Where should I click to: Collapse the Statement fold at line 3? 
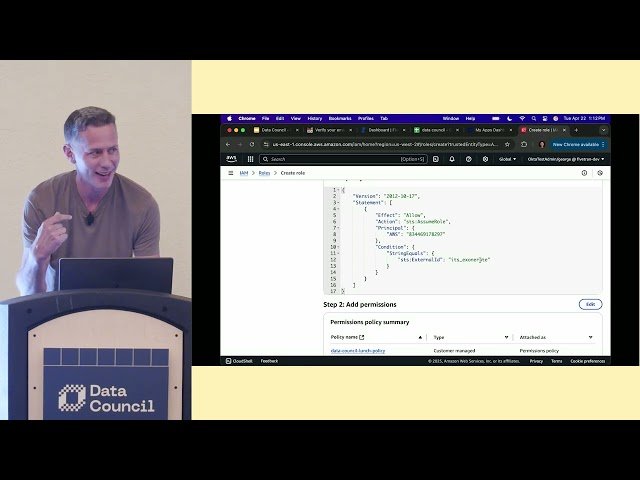(338, 202)
